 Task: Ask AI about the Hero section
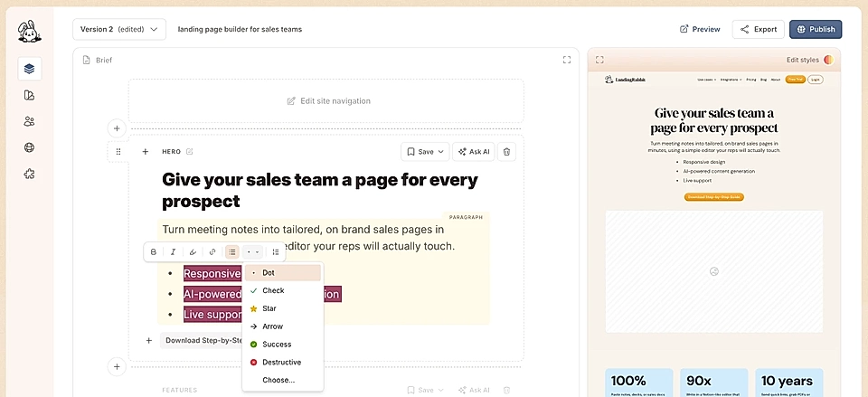click(x=473, y=152)
